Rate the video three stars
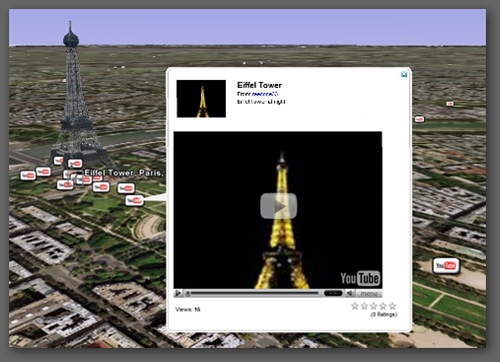Screen dimensions: 500x362 (x=374, y=306)
